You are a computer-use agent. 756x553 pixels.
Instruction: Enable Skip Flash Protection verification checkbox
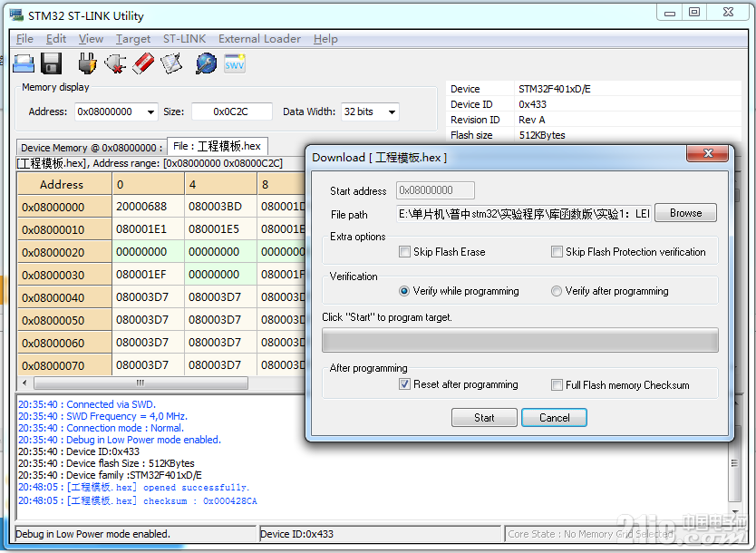(x=557, y=252)
